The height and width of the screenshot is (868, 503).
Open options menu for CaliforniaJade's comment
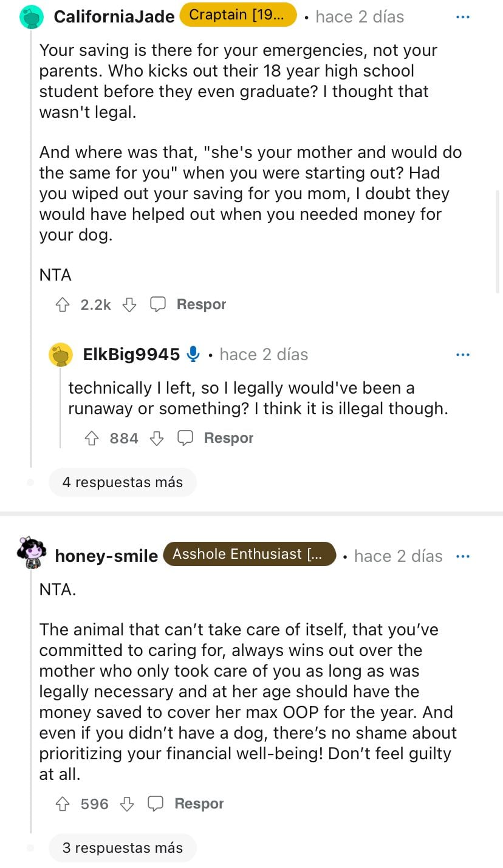(x=463, y=16)
